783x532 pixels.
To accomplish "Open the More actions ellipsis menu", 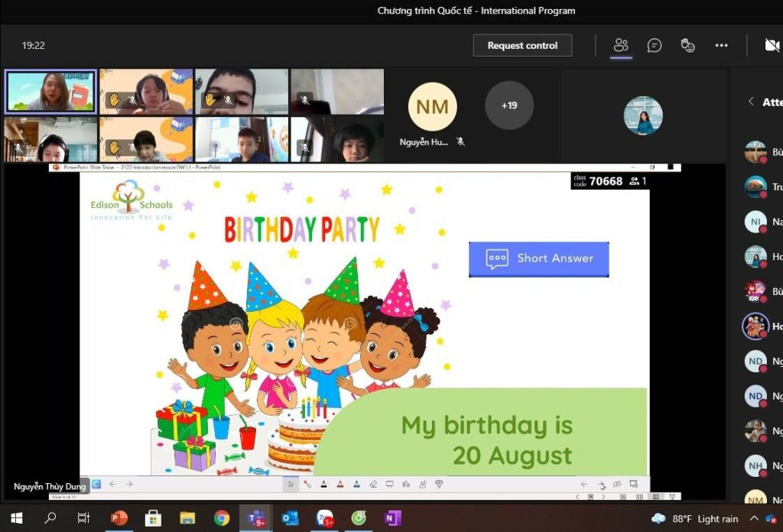I will (721, 46).
